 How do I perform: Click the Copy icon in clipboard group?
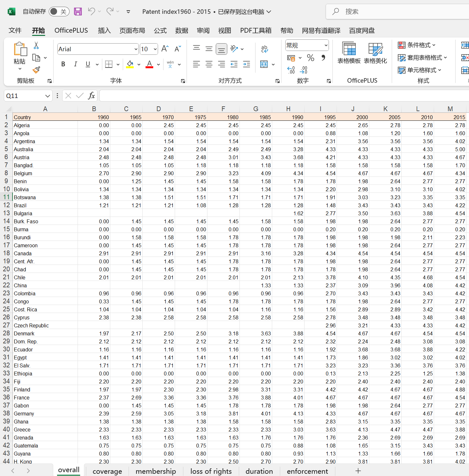click(36, 58)
